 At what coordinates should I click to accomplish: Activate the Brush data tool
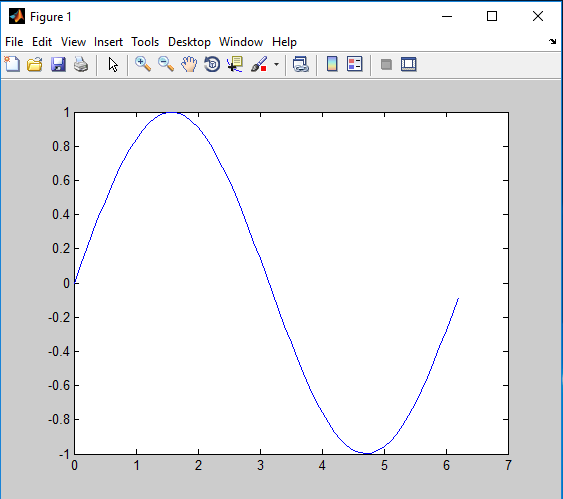(x=259, y=65)
